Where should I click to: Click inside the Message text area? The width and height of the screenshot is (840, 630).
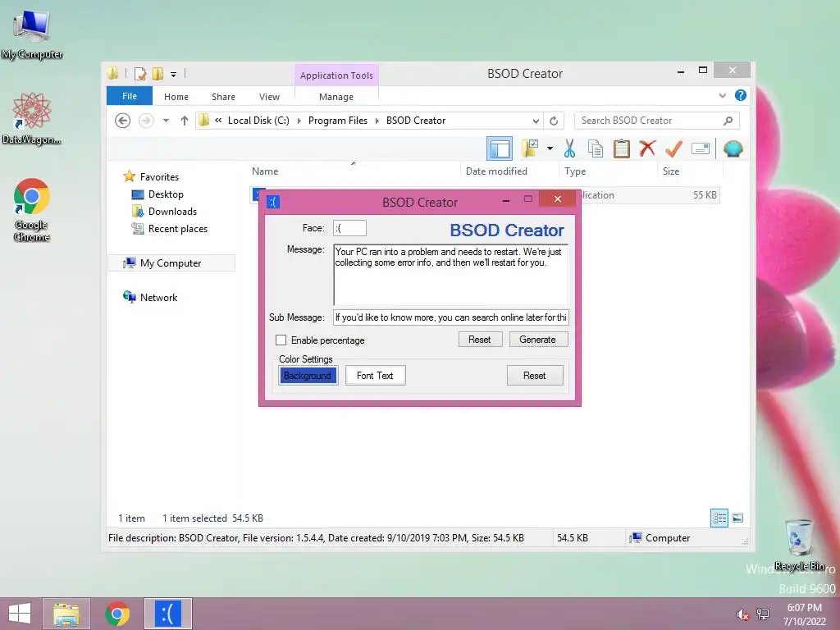pyautogui.click(x=450, y=274)
